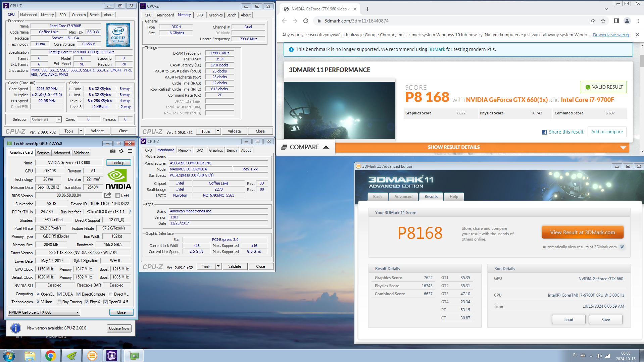Click the CPU-Z taskbar icon
This screenshot has width=644, height=362.
click(x=112, y=356)
